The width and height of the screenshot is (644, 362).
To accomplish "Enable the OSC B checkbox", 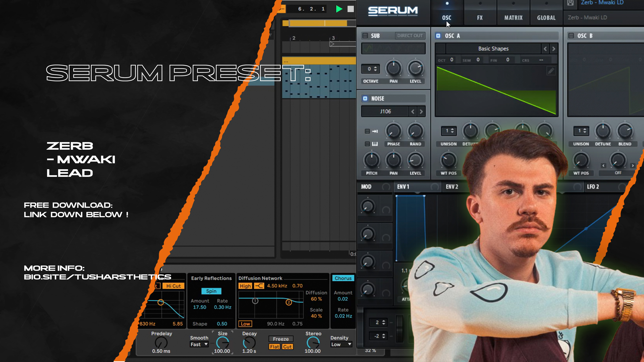I will pos(571,36).
